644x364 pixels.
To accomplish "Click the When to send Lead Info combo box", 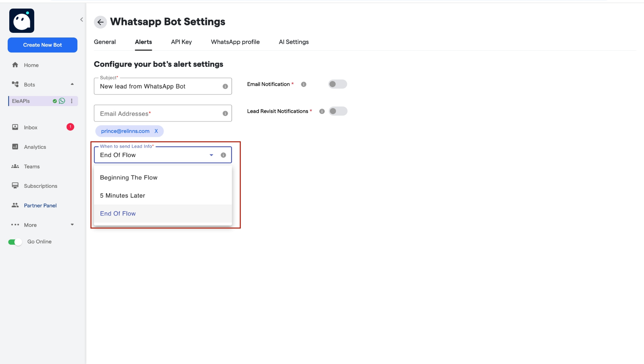I will [163, 155].
